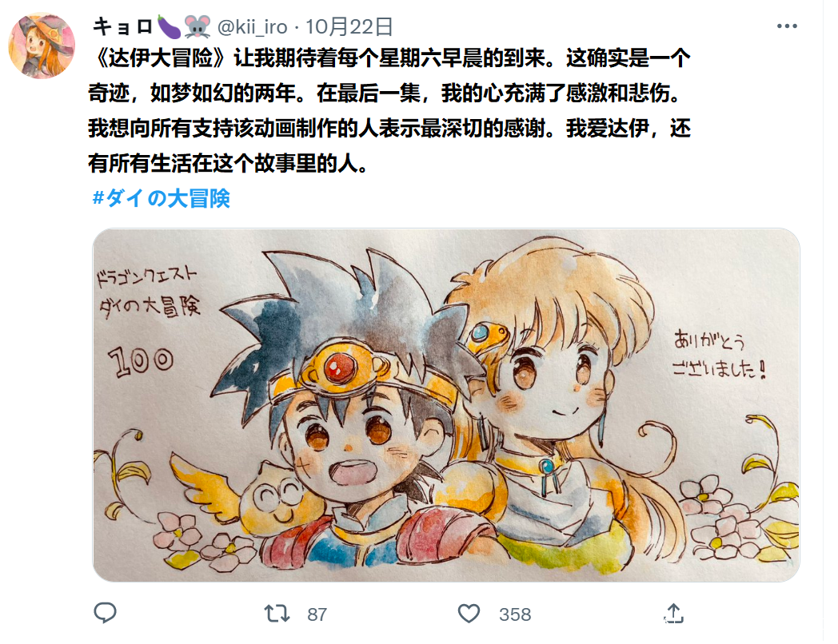Click the mouse emoji in name
The width and height of the screenshot is (838, 644).
pos(198,26)
